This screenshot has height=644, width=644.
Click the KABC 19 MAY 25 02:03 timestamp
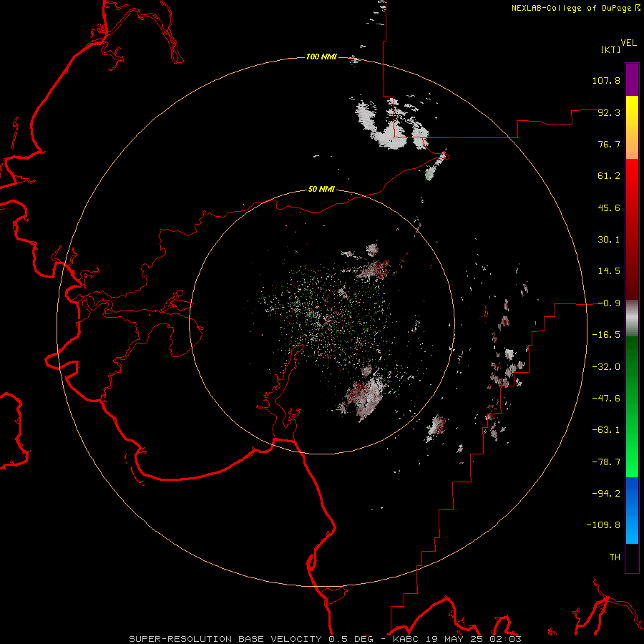(457, 639)
